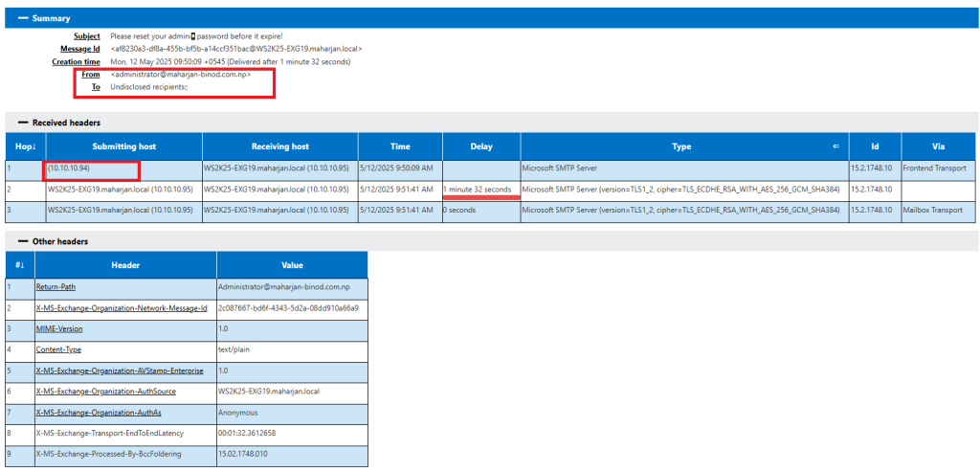Click the Creation time label link
The image size is (980, 472).
point(76,61)
